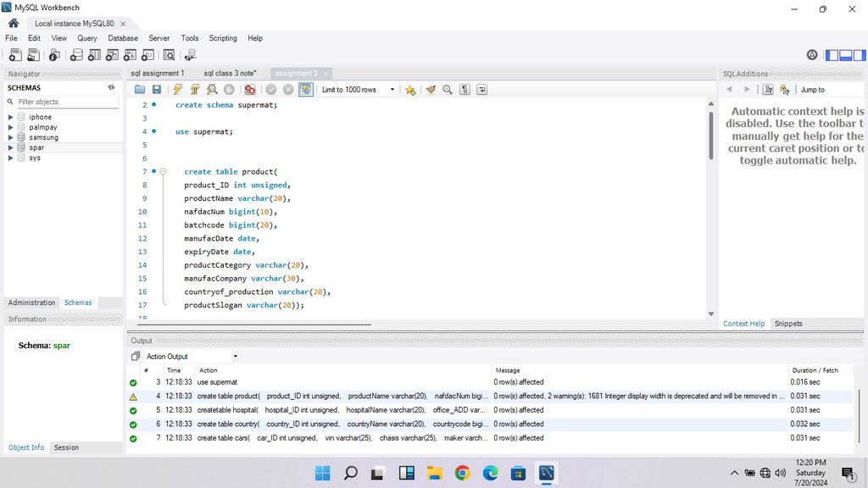Commit the transaction icon
The height and width of the screenshot is (488, 868).
(x=271, y=90)
